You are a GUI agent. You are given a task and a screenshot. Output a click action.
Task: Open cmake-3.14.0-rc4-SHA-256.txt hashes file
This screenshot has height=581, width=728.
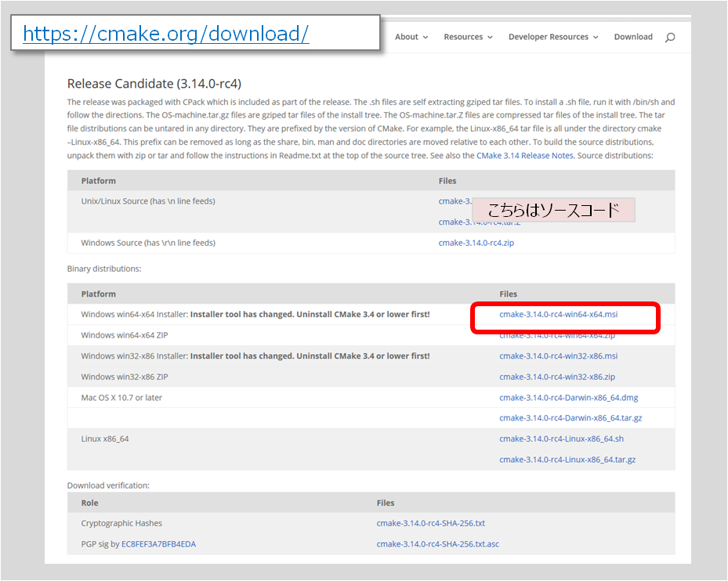(x=431, y=524)
